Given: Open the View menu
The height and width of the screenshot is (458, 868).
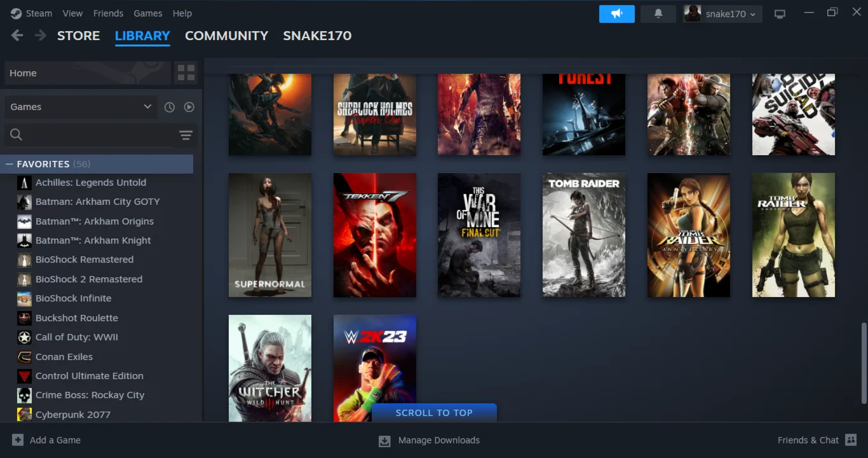Looking at the screenshot, I should click(x=72, y=13).
